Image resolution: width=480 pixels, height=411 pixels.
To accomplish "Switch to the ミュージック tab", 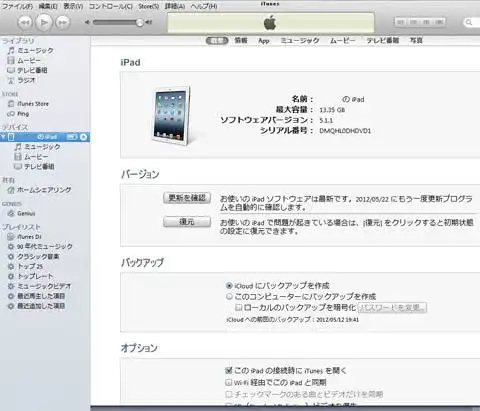I will click(x=300, y=40).
